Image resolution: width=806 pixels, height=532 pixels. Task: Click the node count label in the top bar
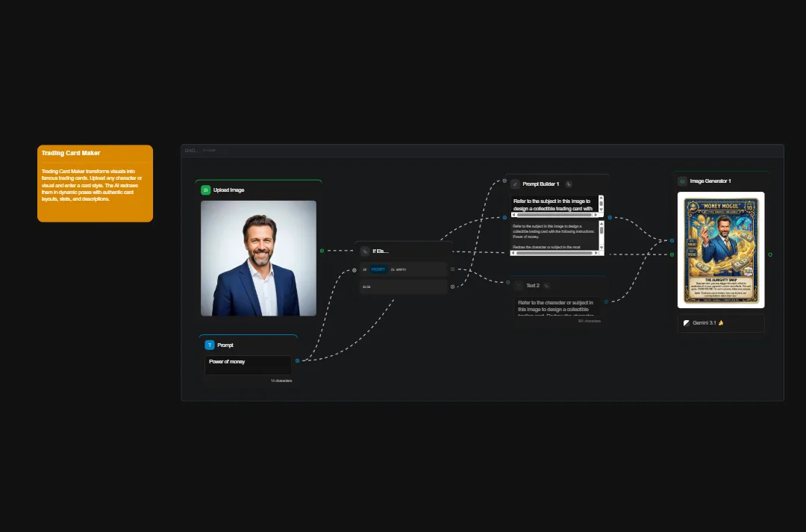coord(210,150)
